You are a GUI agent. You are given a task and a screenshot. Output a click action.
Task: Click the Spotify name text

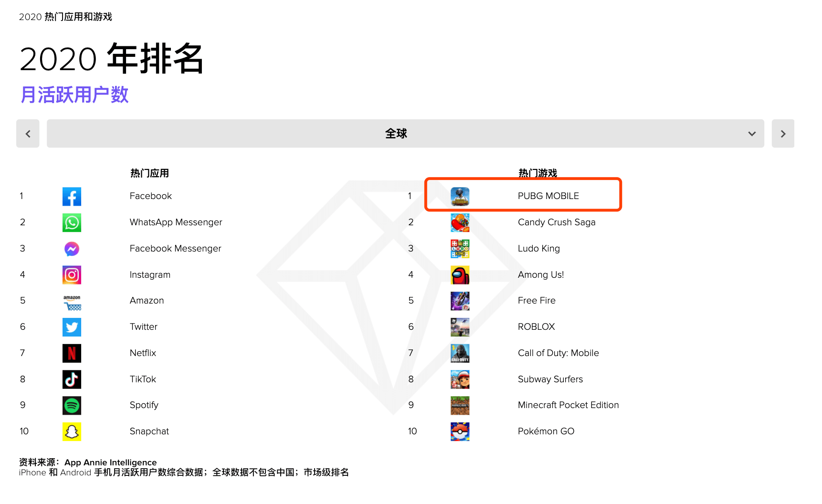(144, 405)
